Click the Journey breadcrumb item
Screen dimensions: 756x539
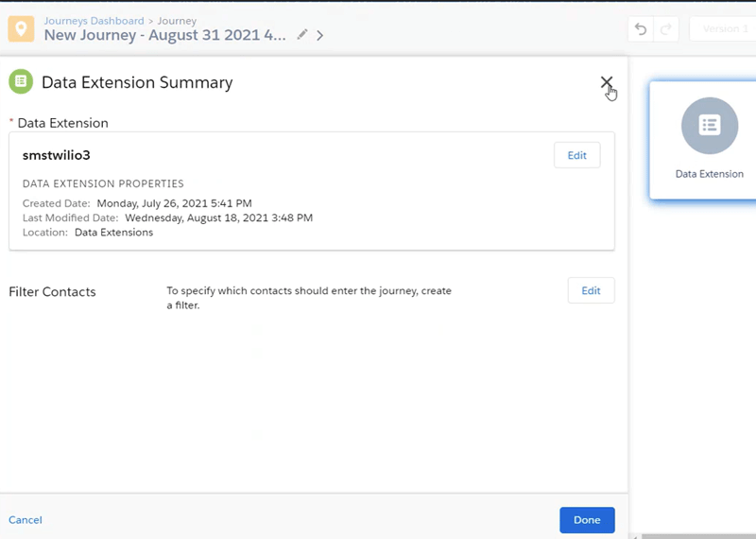tap(176, 20)
